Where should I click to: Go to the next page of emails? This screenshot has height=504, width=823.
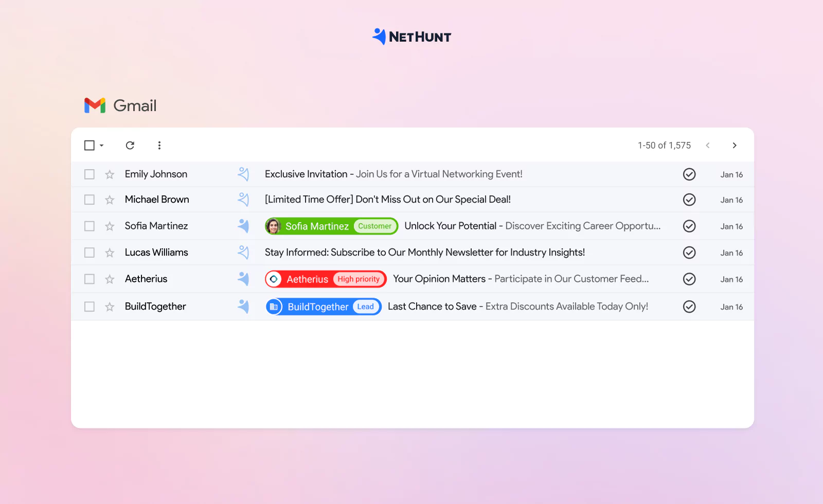click(735, 145)
